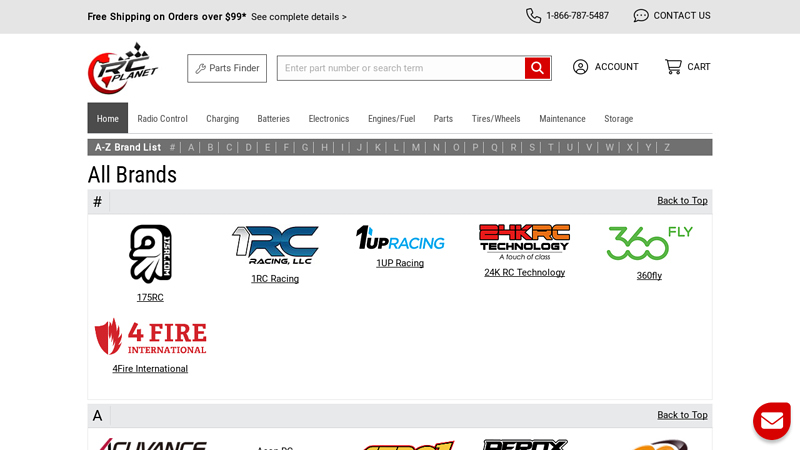This screenshot has height=450, width=800.
Task: Jump to letter Z brands
Action: 666,147
